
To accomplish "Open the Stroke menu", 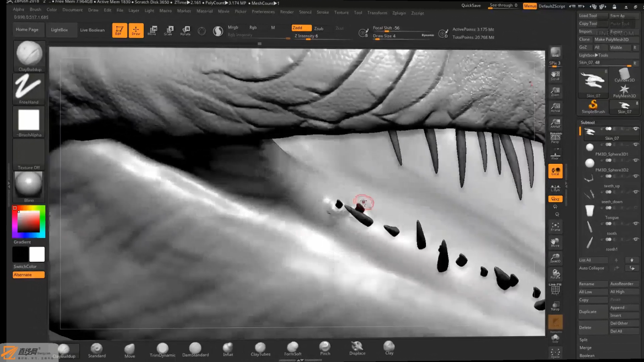I will (x=323, y=12).
